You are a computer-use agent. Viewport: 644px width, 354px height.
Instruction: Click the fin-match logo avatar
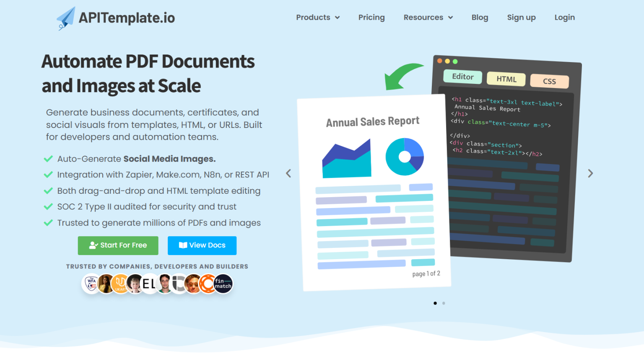(223, 284)
